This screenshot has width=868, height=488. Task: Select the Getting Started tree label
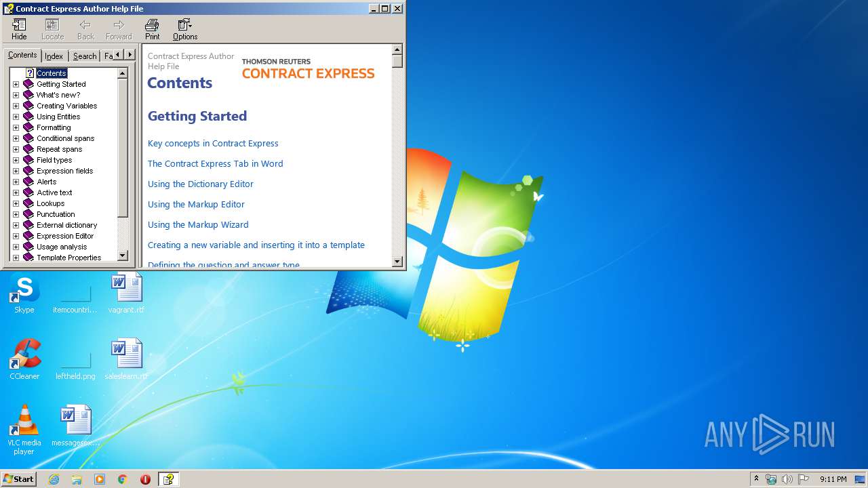(61, 84)
